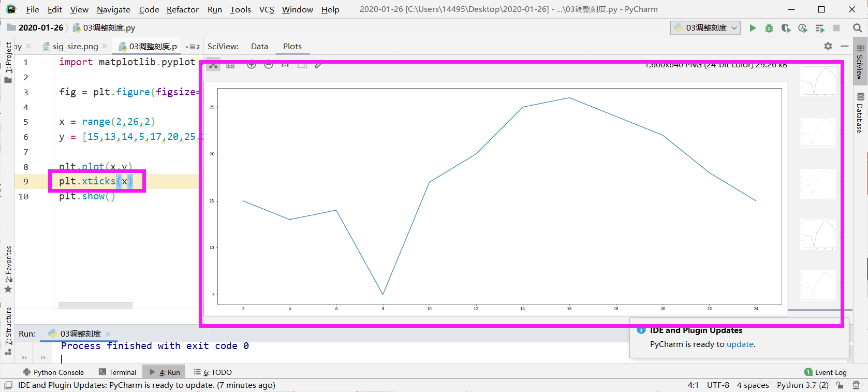The height and width of the screenshot is (392, 868).
Task: Click the SciView side stripe button
Action: 860,62
